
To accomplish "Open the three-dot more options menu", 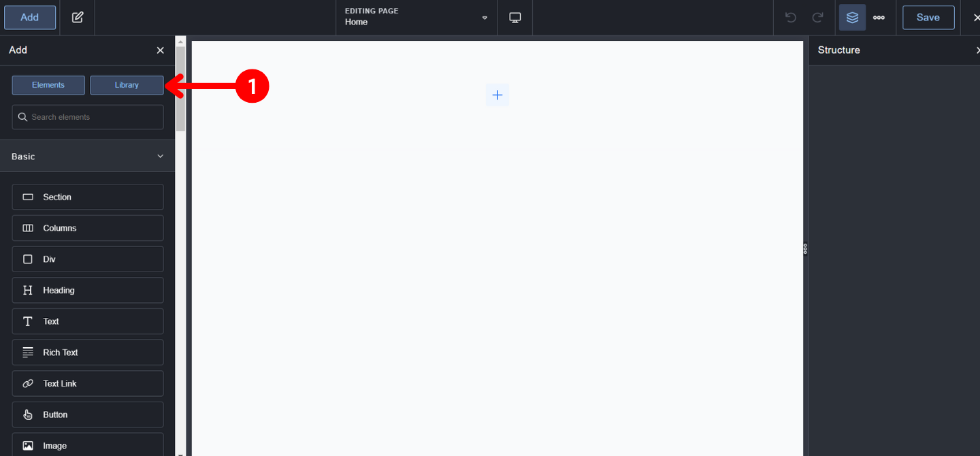I will 879,18.
